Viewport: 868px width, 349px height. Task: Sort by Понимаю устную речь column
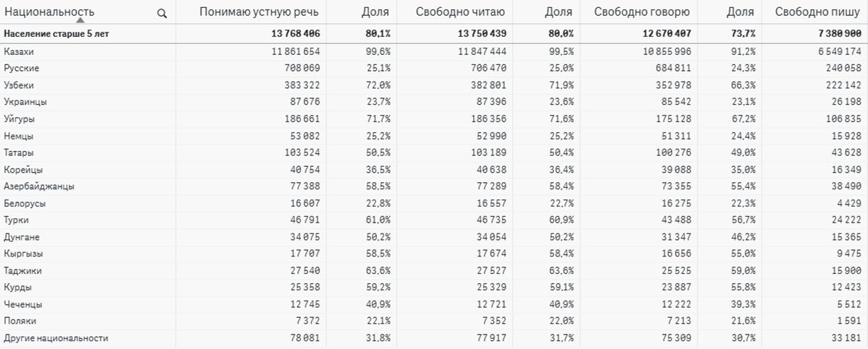pos(259,12)
